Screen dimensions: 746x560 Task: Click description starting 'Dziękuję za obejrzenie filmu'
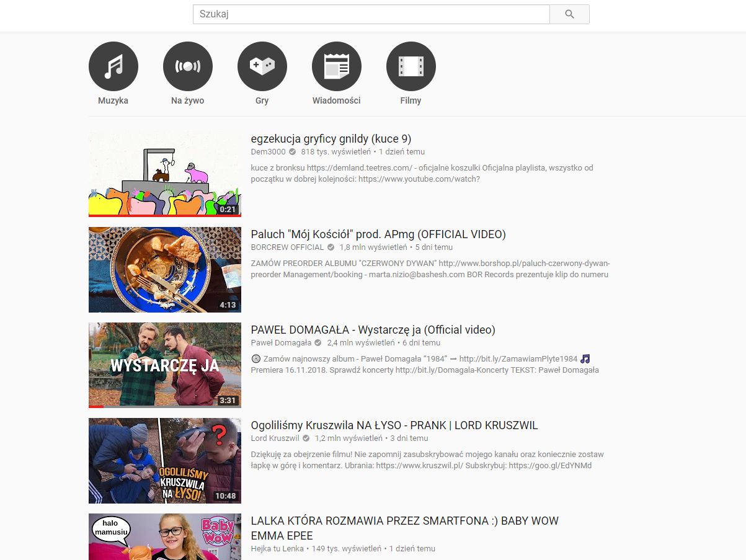pyautogui.click(x=427, y=460)
